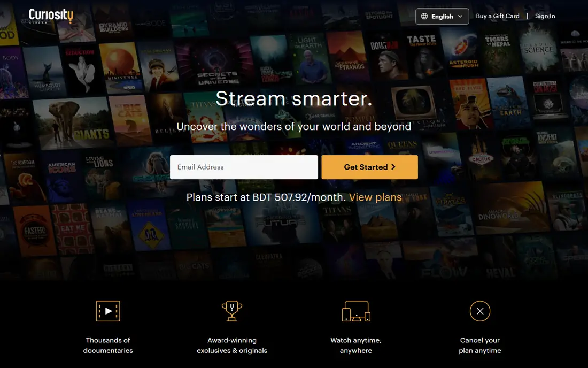This screenshot has width=588, height=368.
Task: Click the Big Cats poster
Action: click(131, 120)
